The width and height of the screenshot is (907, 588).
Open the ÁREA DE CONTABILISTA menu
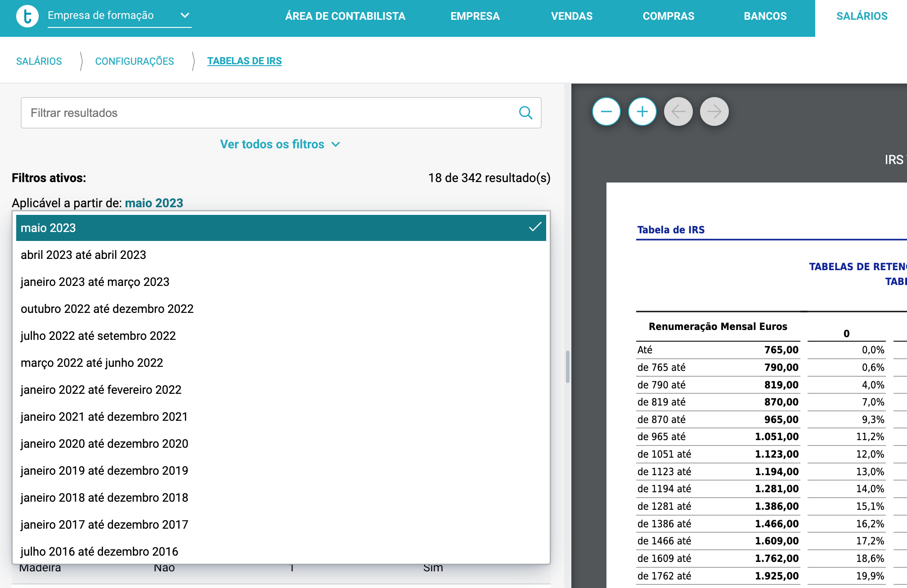tap(345, 16)
